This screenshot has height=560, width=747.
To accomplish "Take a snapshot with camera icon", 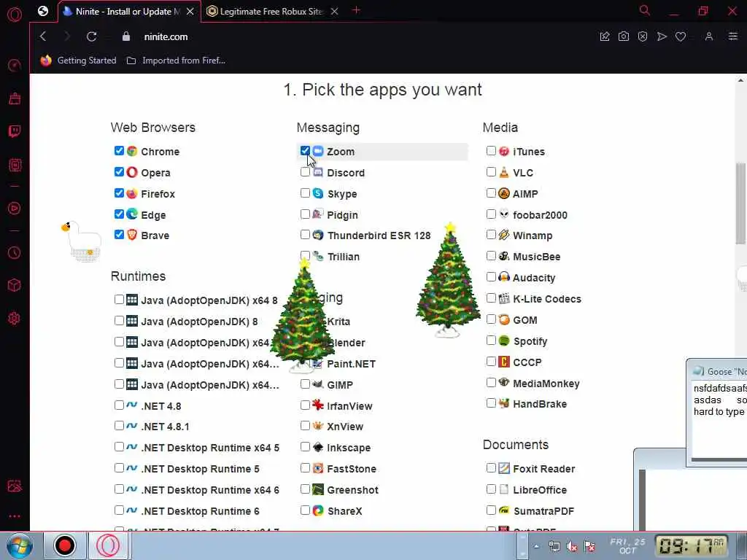I will pos(624,36).
